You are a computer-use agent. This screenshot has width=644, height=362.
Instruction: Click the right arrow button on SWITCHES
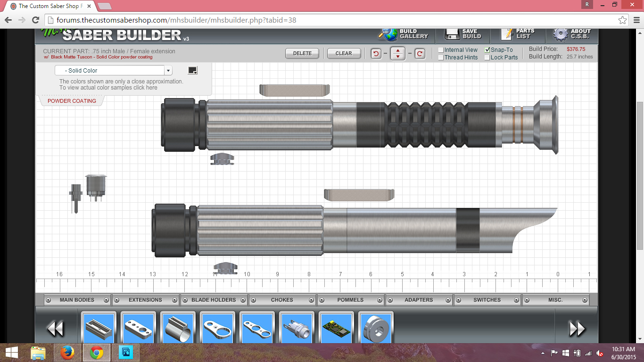pos(516,300)
